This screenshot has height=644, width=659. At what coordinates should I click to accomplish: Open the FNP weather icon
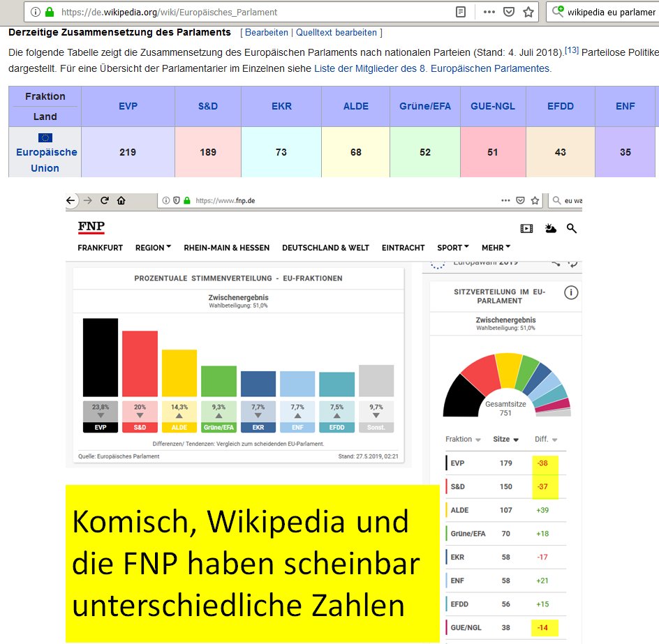[551, 228]
